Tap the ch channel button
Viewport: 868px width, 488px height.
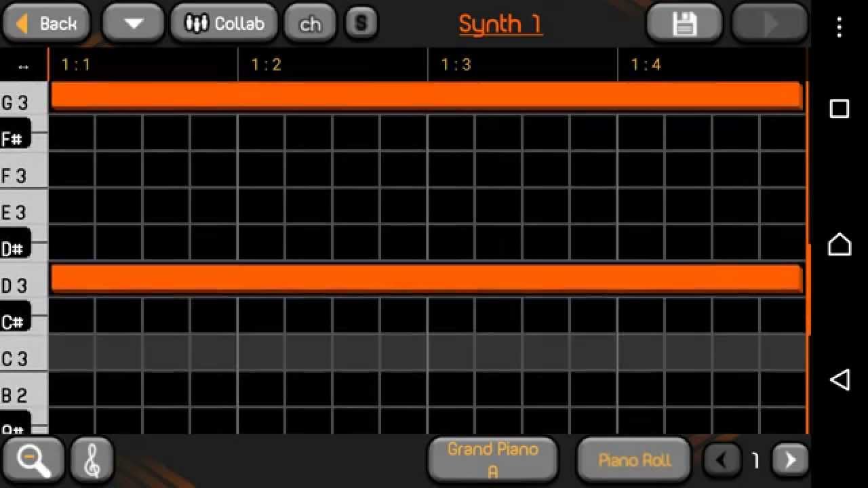[311, 24]
